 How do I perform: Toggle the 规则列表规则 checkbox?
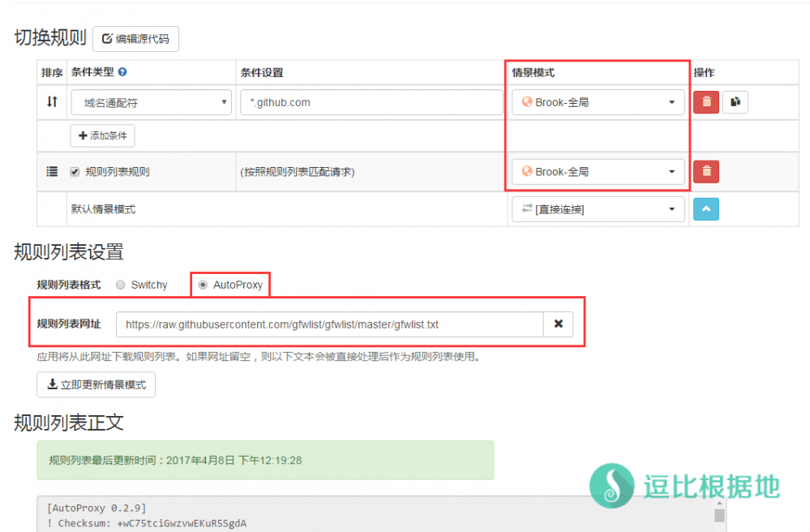coord(75,172)
